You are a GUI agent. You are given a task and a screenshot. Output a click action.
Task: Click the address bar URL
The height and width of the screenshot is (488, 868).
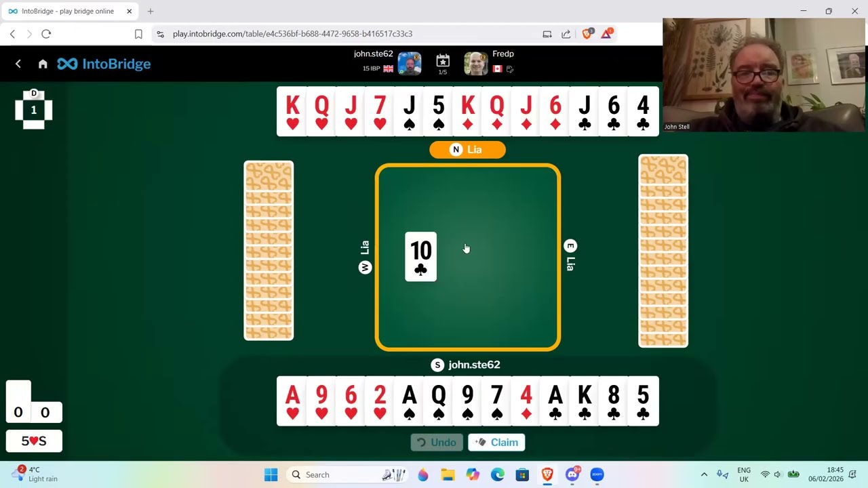[x=292, y=34]
